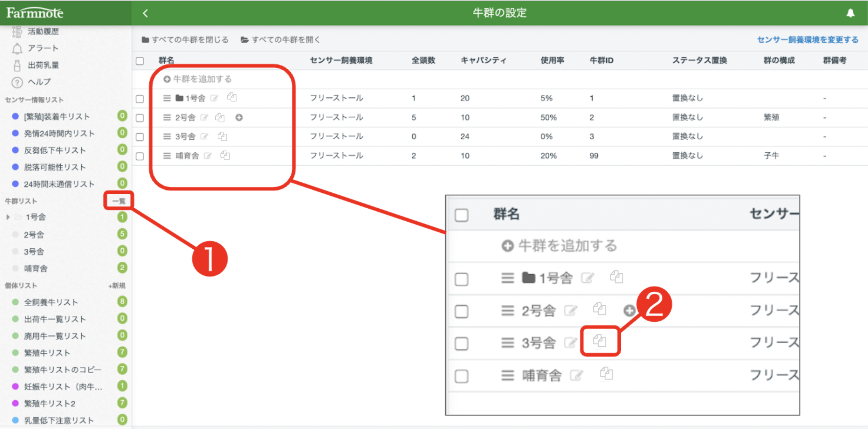Click copy icon next to 3号舎
The height and width of the screenshot is (429, 868).
coord(223,136)
